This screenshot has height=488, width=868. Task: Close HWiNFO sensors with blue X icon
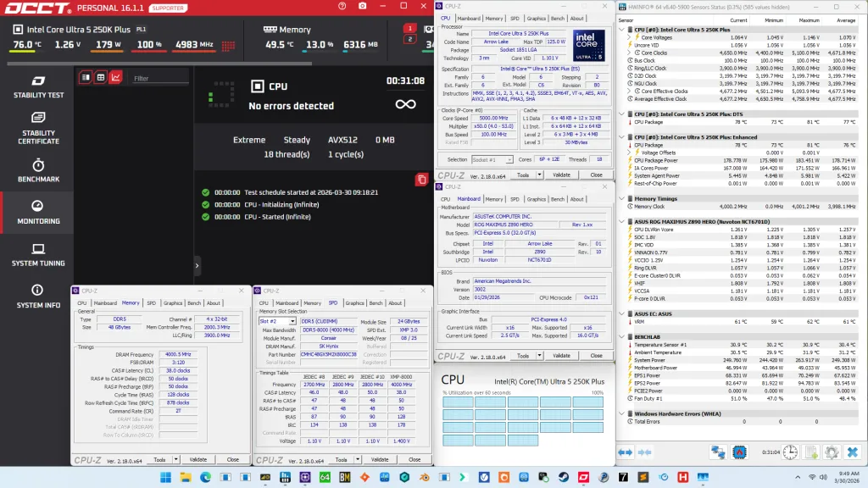tap(853, 452)
